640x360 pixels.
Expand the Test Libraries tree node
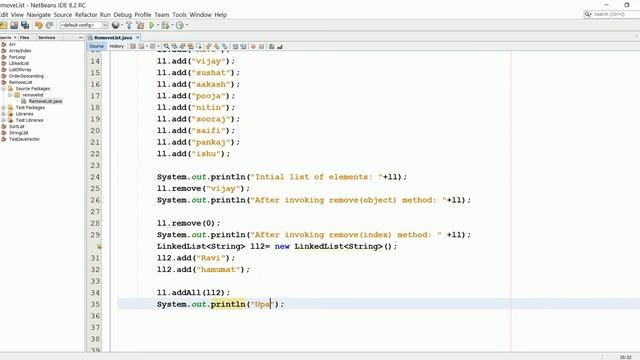(x=4, y=120)
